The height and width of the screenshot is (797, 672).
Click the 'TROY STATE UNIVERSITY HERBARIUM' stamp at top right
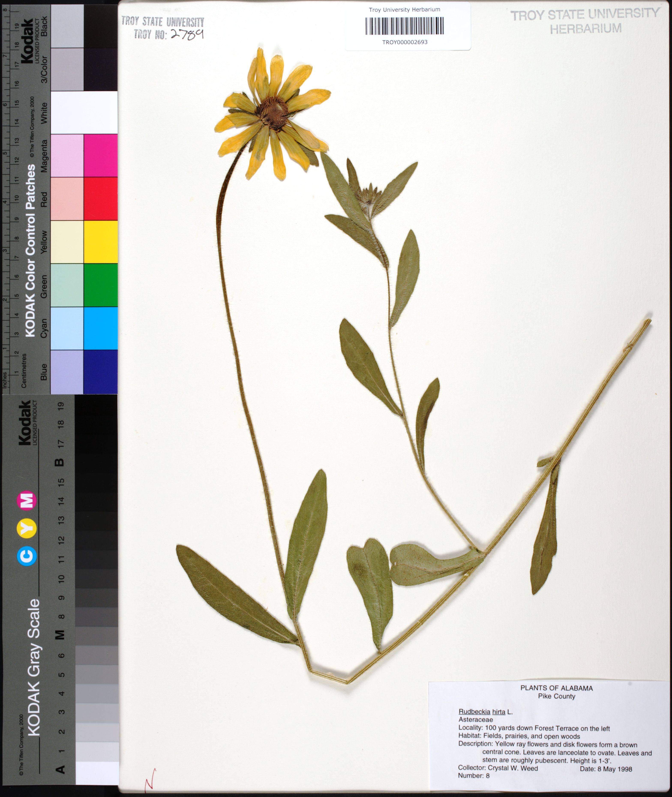pos(585,21)
